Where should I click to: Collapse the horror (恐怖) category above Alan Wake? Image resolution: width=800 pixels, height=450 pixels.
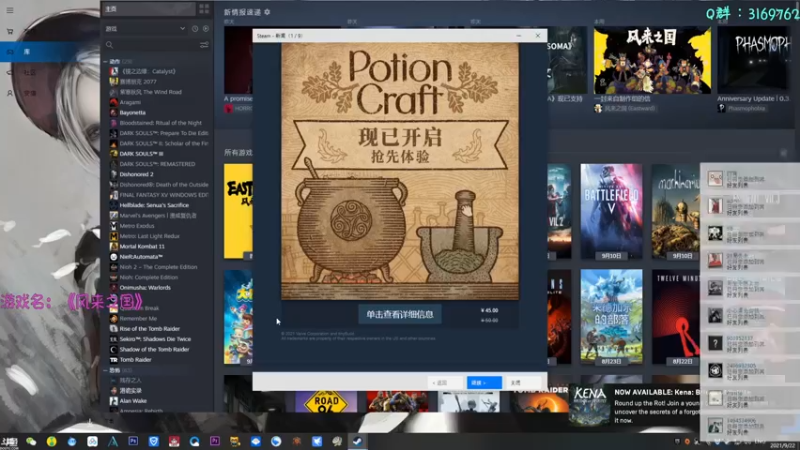pos(106,370)
